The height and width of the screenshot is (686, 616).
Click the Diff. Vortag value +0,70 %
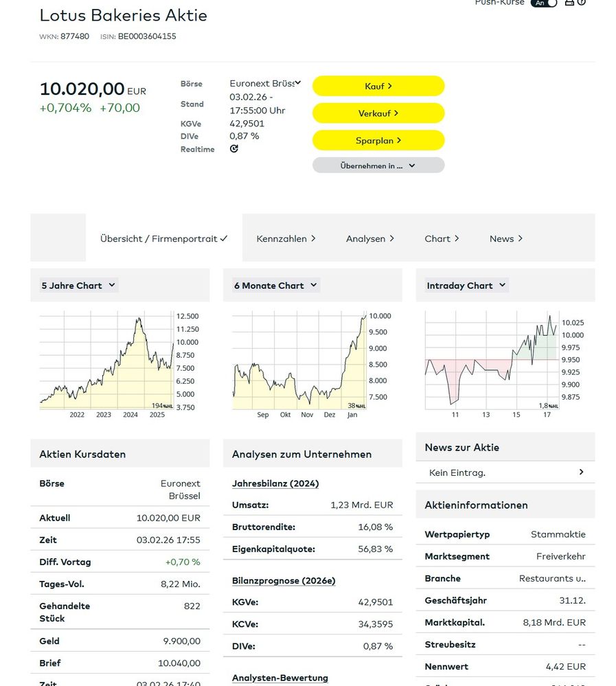point(183,562)
